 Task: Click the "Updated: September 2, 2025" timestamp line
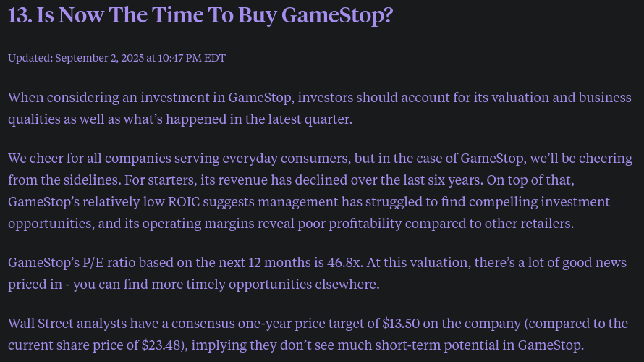pos(116,58)
